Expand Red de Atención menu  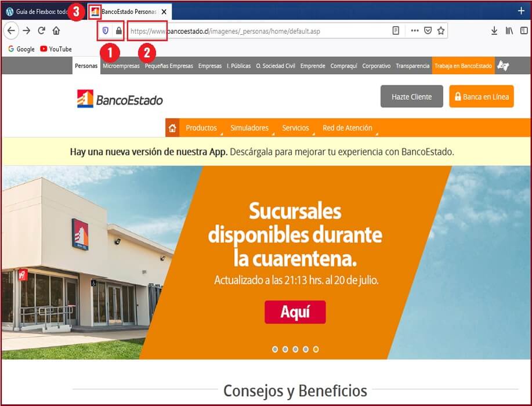tap(348, 128)
